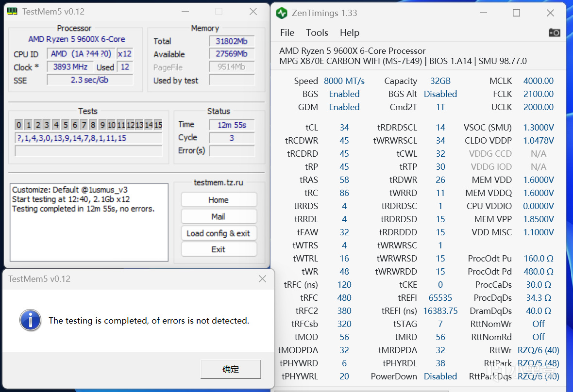Close the TestMem5 main window

pyautogui.click(x=253, y=12)
